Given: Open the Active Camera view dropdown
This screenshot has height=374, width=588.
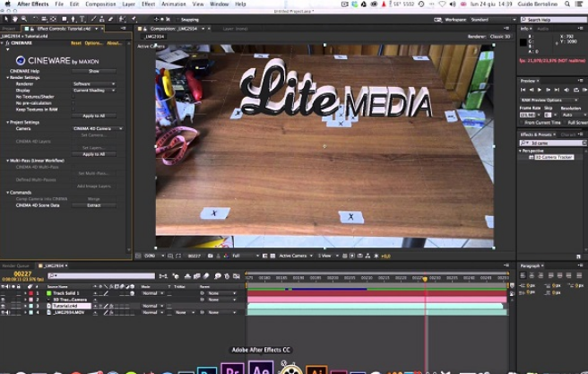Looking at the screenshot, I should (x=296, y=256).
